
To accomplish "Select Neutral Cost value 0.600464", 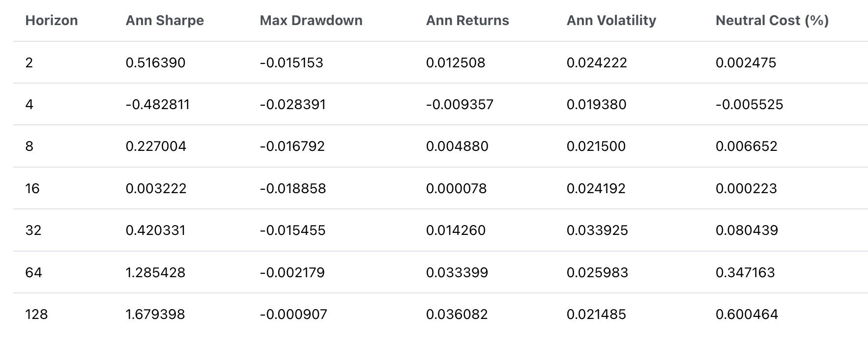I will click(x=747, y=315).
